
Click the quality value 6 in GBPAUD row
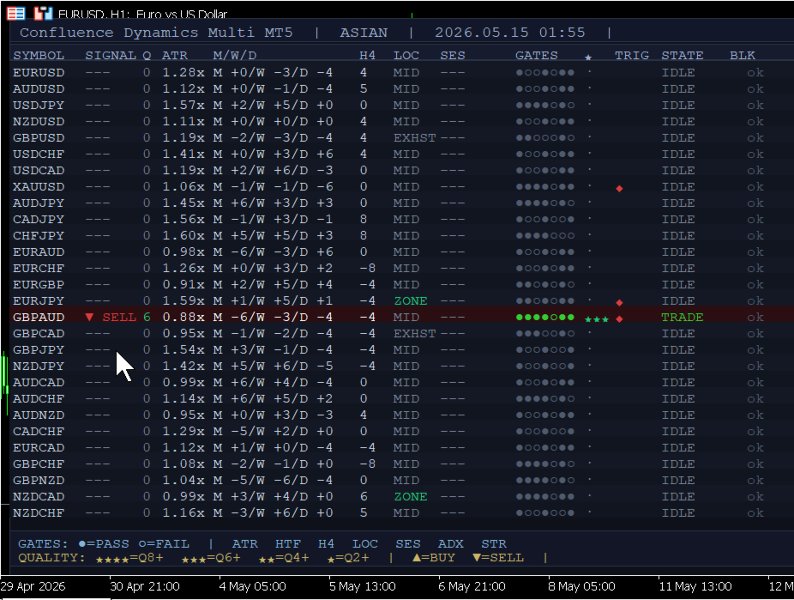click(147, 317)
